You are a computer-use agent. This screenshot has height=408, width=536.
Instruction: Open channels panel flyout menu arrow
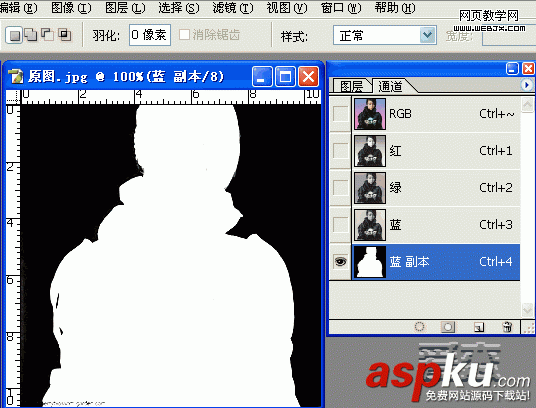526,84
